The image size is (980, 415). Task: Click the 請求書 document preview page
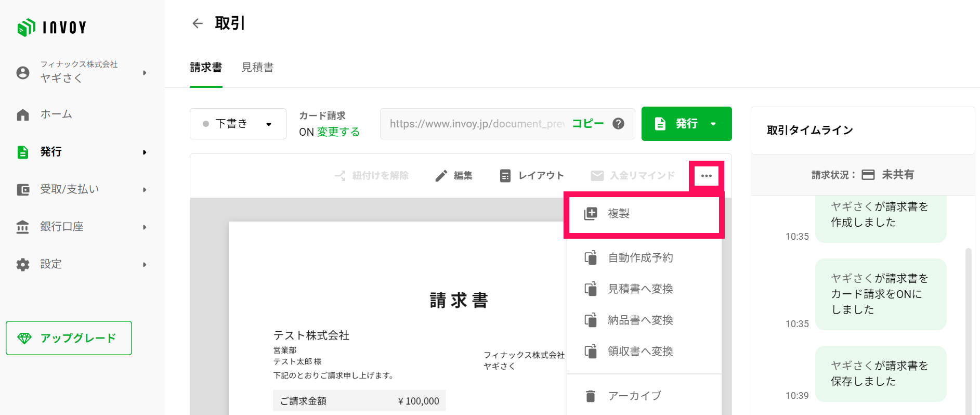pos(397,318)
